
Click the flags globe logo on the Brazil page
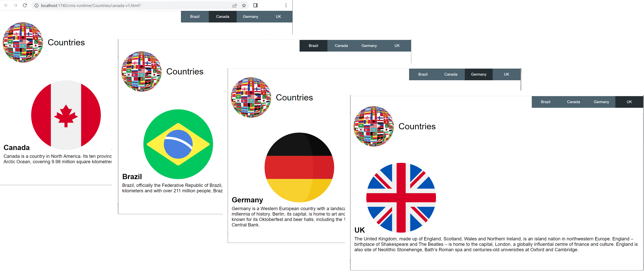click(x=141, y=71)
